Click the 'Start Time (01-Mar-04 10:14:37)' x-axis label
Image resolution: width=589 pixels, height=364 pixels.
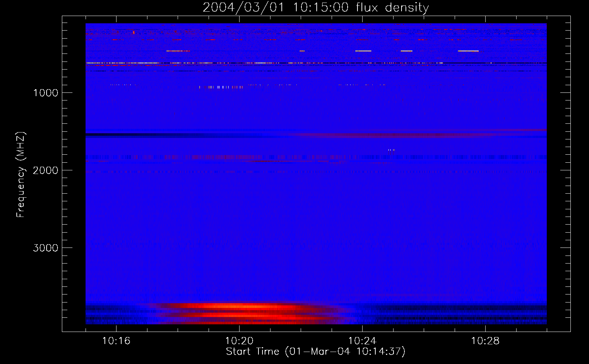click(316, 352)
